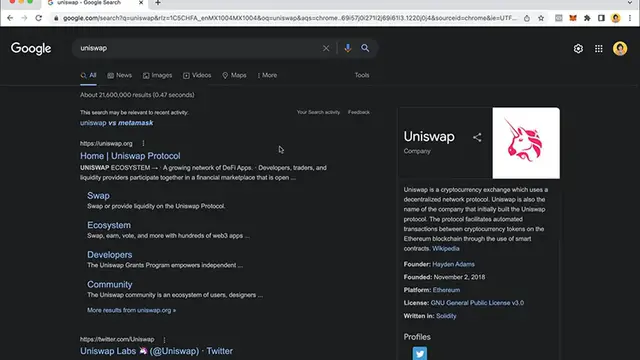Switch to the Videos tab
This screenshot has width=640, height=360.
197,76
